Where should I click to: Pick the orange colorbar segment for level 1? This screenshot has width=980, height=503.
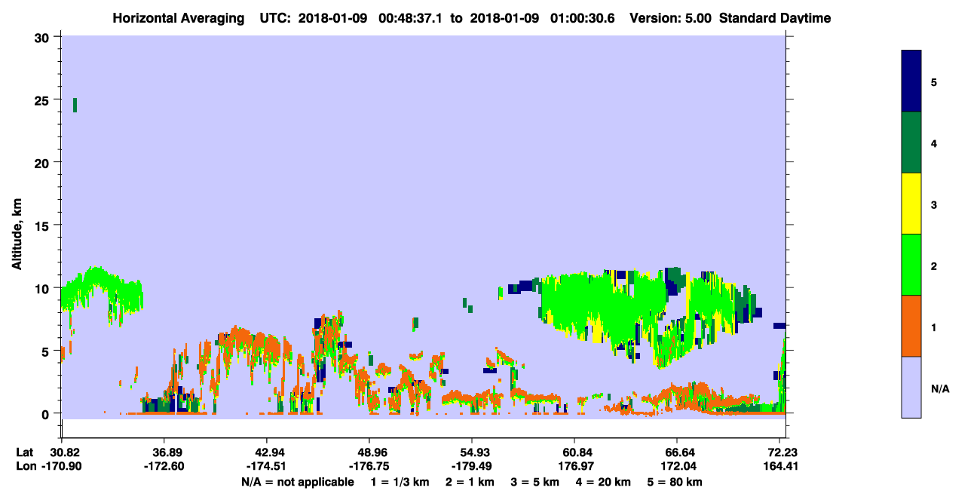point(911,326)
